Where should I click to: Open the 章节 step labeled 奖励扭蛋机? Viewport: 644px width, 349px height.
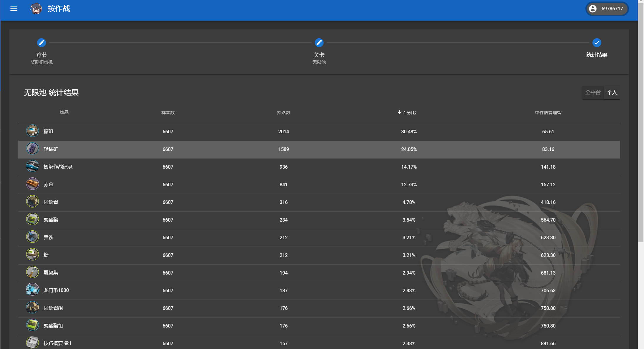[42, 58]
